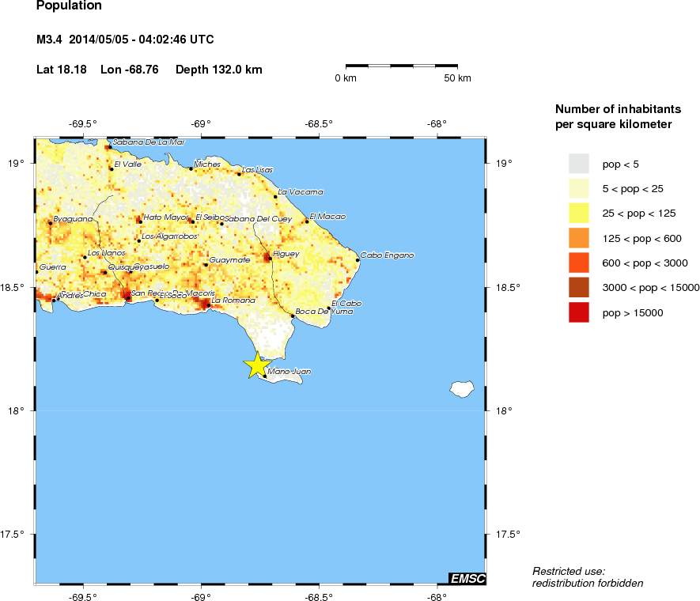
Task: Click the Mano Juan location dot
Action: 264,376
